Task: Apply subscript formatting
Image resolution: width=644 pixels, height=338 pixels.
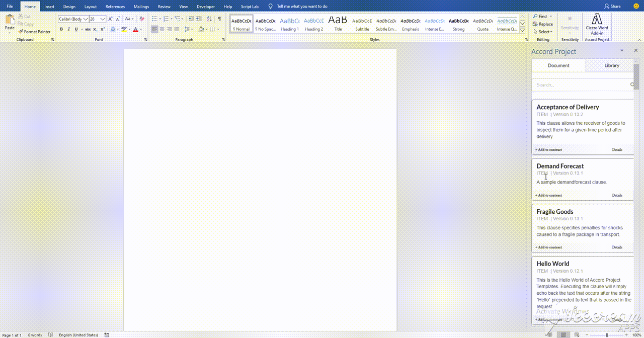Action: pyautogui.click(x=95, y=29)
